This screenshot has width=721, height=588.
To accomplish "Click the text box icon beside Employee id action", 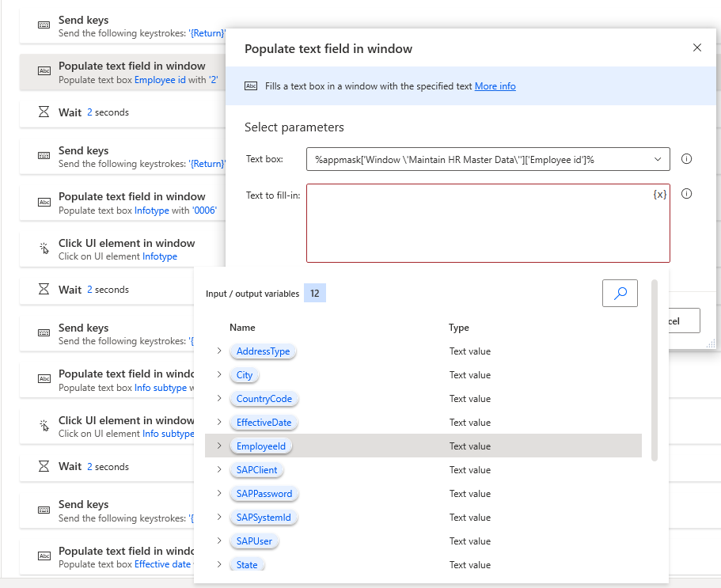I will pos(44,70).
